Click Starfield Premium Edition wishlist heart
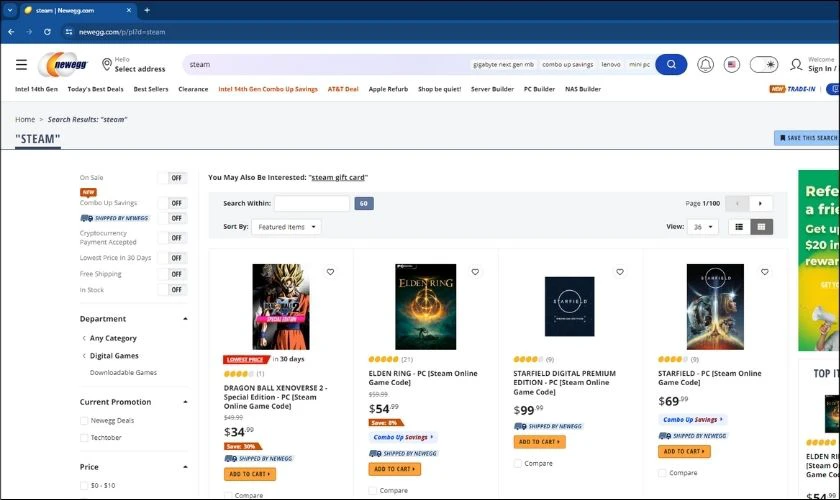This screenshot has width=840, height=500. click(620, 272)
